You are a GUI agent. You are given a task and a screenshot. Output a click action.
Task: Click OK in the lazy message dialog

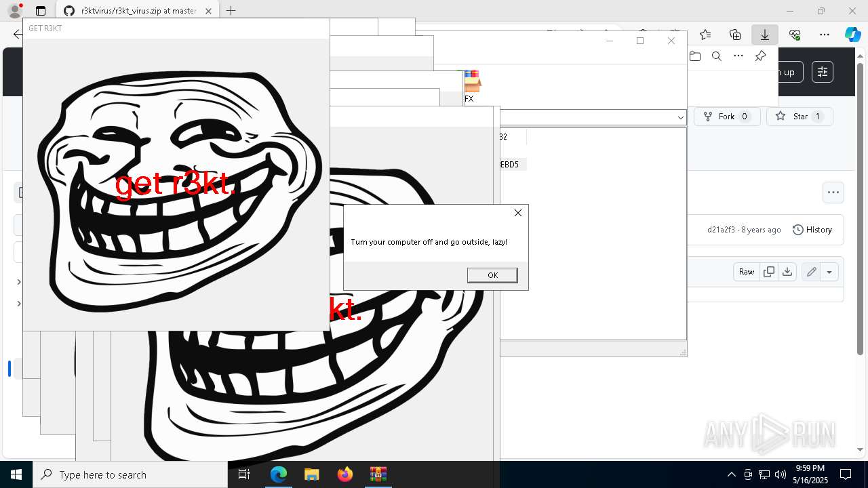point(492,274)
